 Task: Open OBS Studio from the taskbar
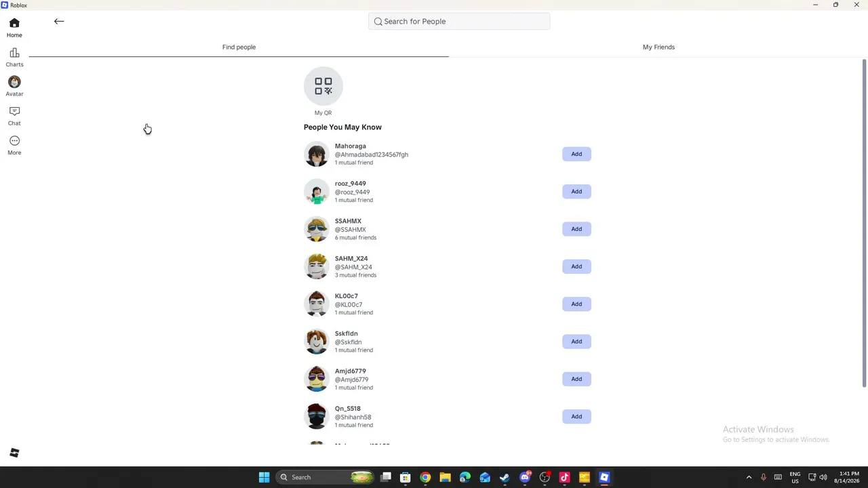[x=545, y=477]
